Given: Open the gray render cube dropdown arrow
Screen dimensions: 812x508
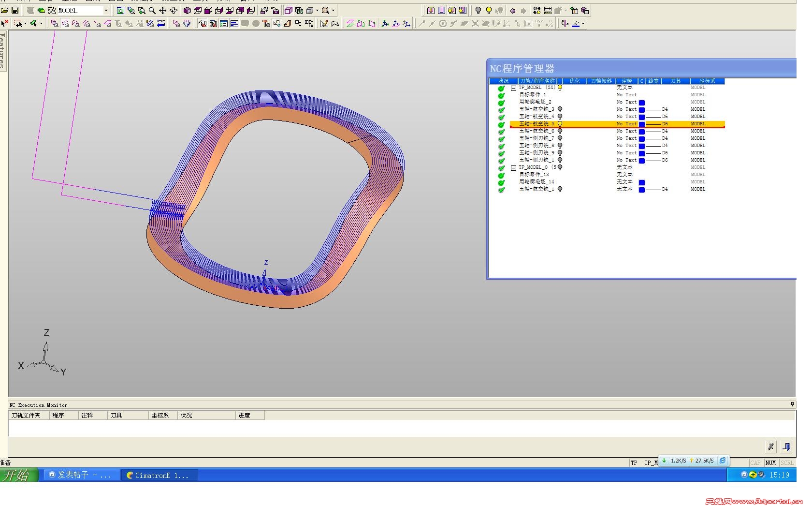Looking at the screenshot, I should point(317,10).
